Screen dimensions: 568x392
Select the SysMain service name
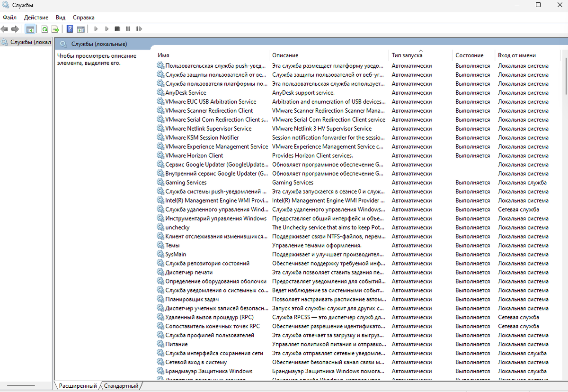[176, 255]
